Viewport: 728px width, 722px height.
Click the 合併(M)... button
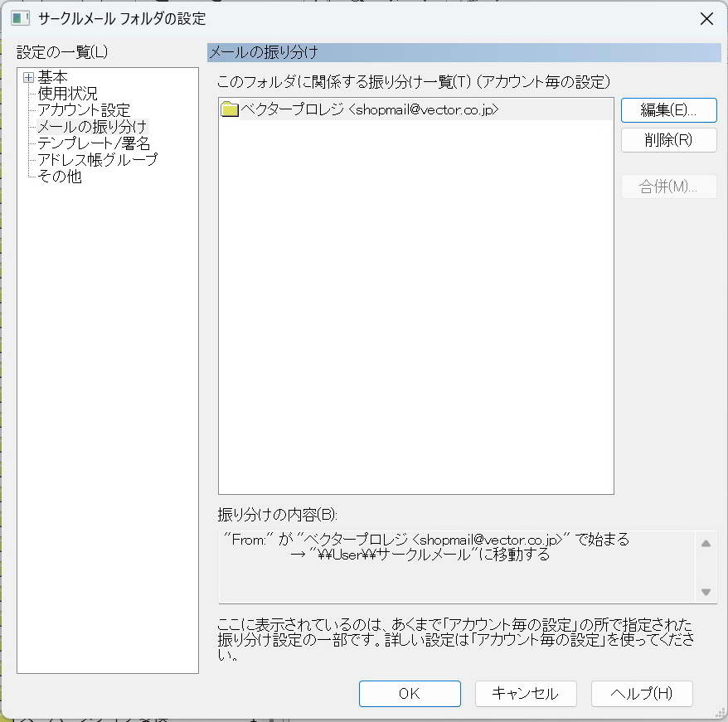tap(668, 187)
